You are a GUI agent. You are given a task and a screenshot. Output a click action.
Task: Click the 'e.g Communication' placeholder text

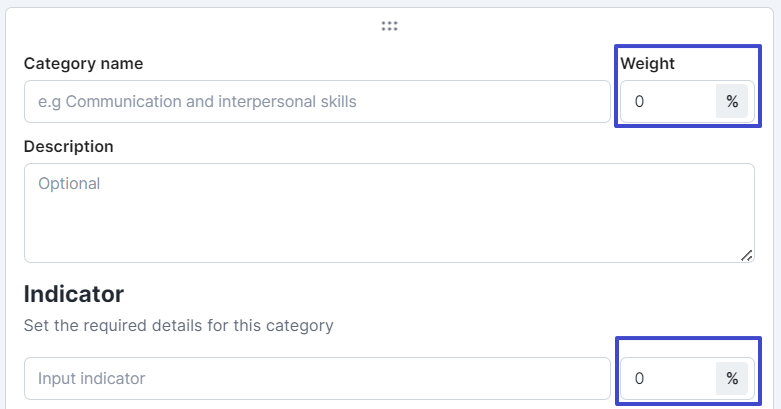tap(197, 101)
